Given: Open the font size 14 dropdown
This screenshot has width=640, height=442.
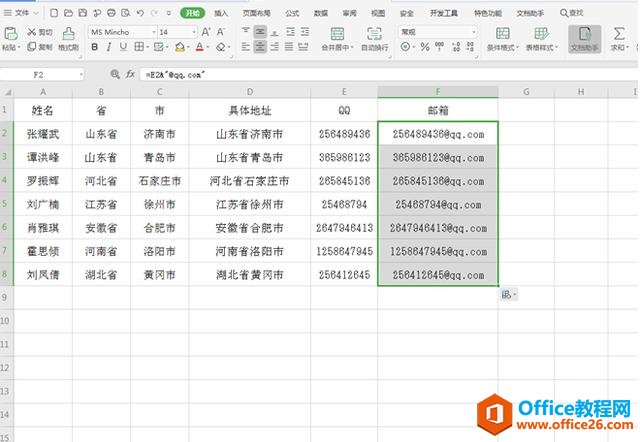Looking at the screenshot, I should click(x=178, y=32).
